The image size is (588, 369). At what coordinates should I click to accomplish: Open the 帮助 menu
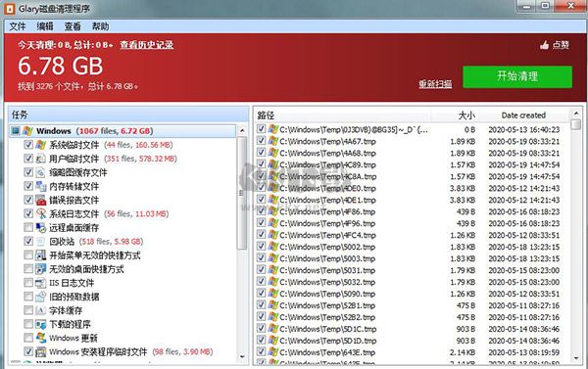click(100, 26)
